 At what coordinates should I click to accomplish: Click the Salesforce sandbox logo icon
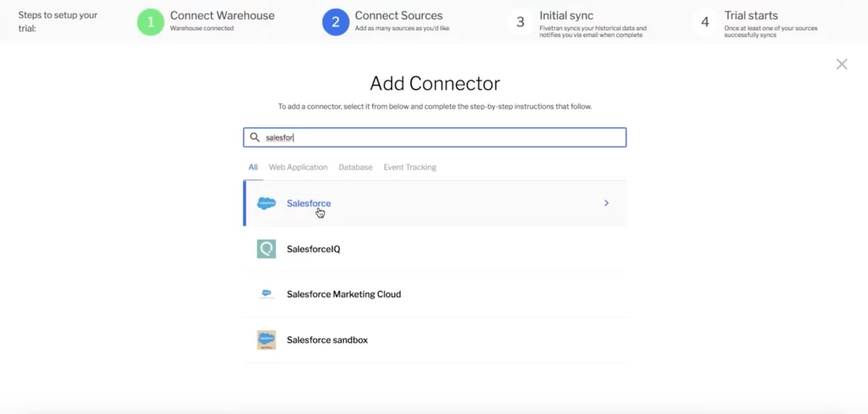[x=266, y=339]
